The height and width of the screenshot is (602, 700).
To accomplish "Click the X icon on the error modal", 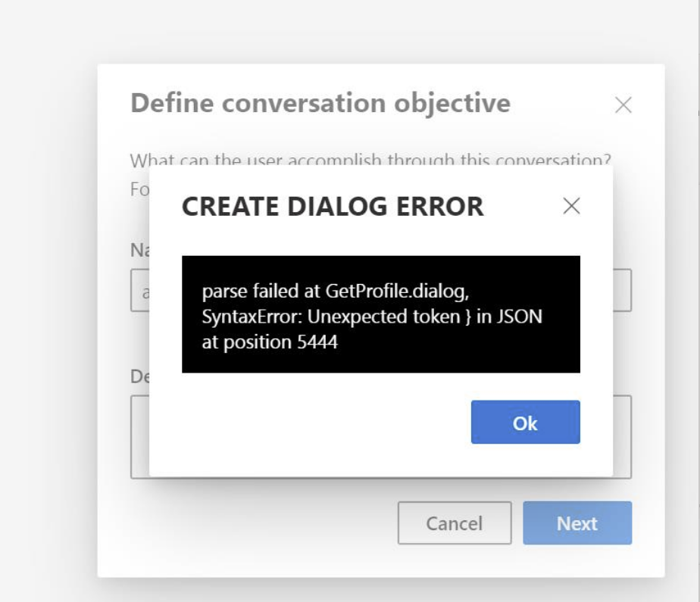I will coord(573,206).
